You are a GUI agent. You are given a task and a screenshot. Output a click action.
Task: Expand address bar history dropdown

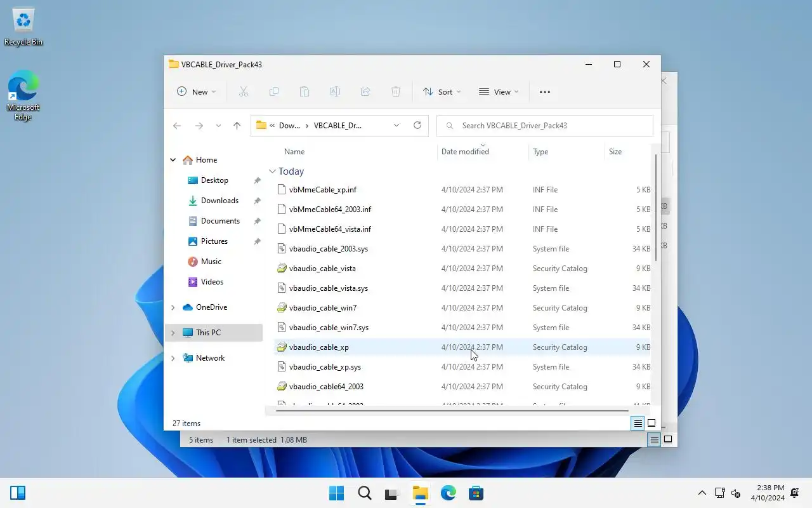point(396,125)
